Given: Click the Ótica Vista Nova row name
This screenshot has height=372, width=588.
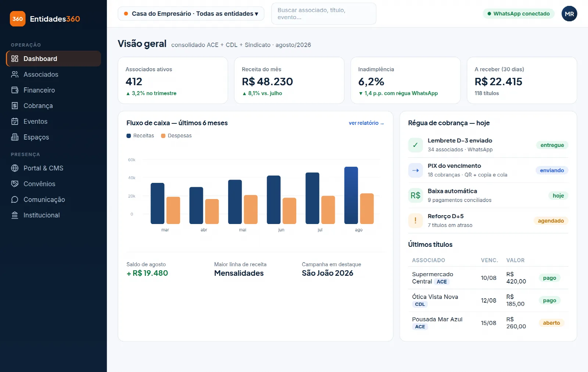Looking at the screenshot, I should pos(435,297).
